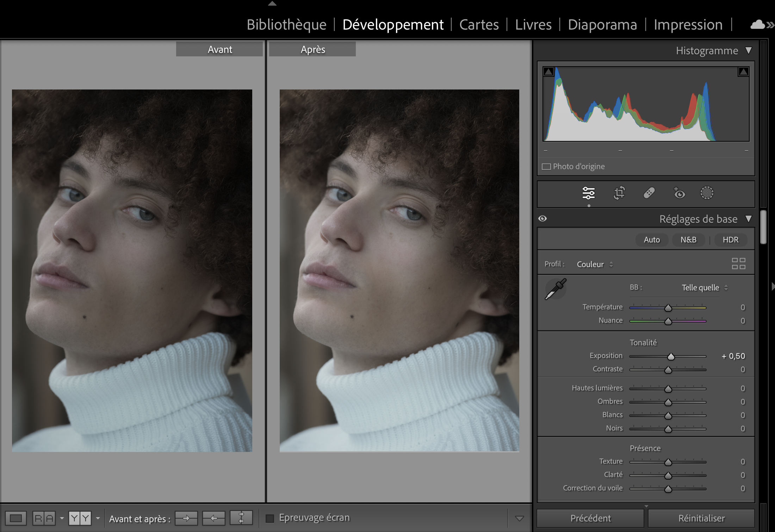Open the profile browser grid icon

pos(738,264)
